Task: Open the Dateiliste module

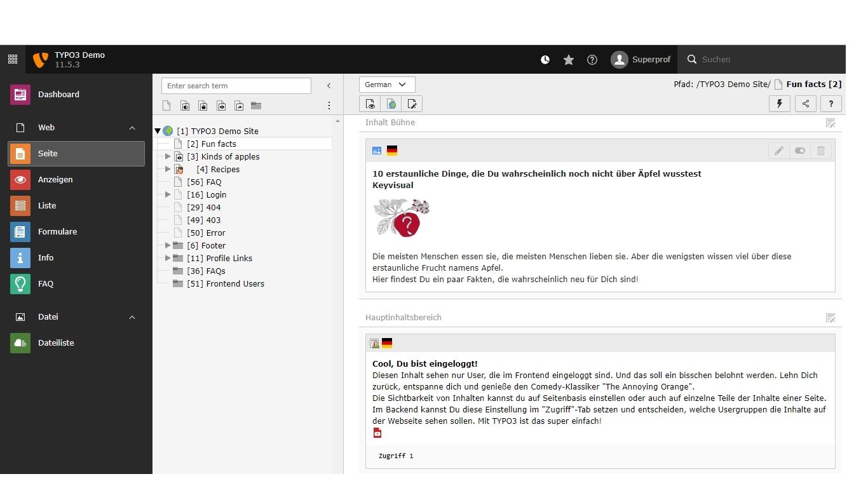Action: pyautogui.click(x=57, y=342)
